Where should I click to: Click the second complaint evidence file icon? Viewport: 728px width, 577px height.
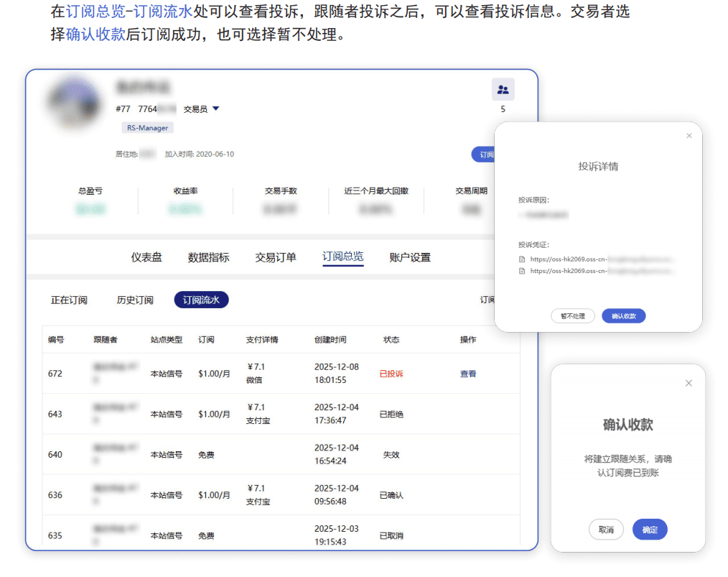[x=522, y=272]
